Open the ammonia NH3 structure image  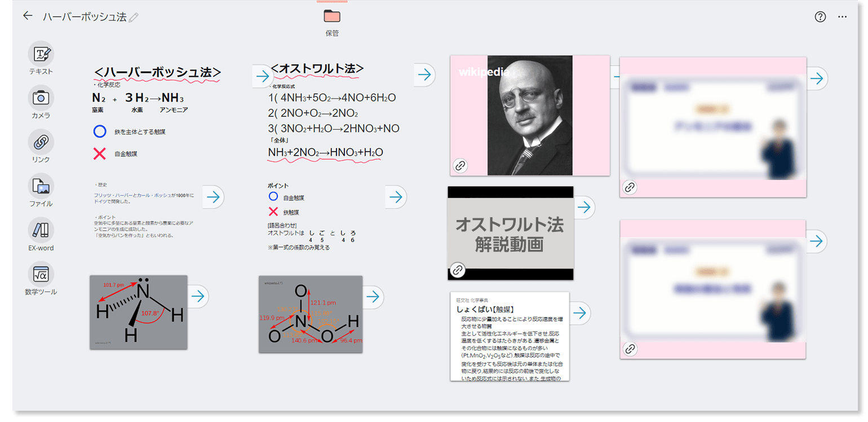click(139, 312)
